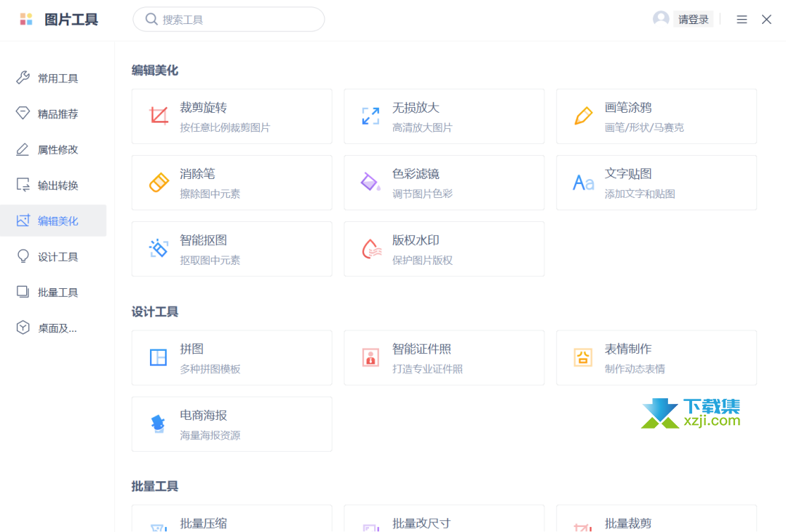Click the 编辑美化 sidebar label

(58, 221)
